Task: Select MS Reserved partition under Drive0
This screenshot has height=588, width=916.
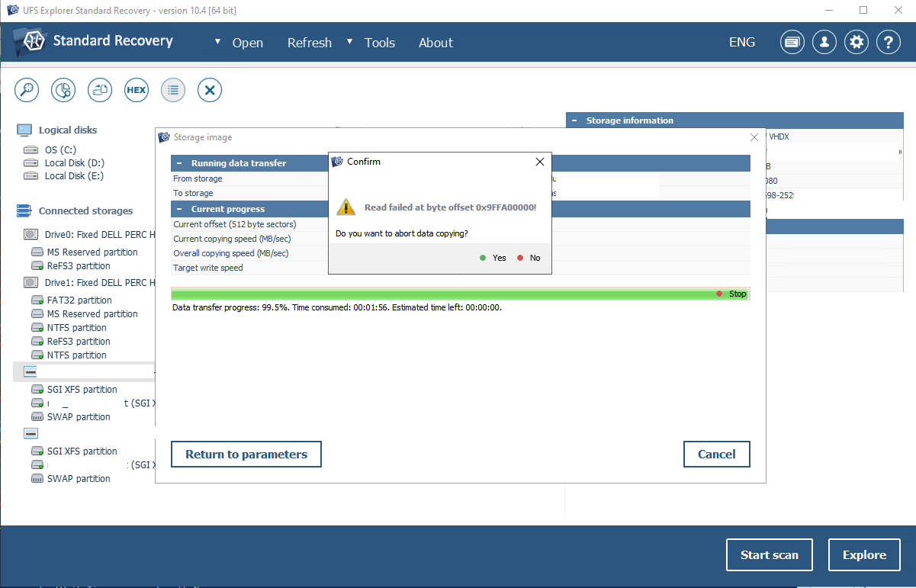Action: [92, 252]
